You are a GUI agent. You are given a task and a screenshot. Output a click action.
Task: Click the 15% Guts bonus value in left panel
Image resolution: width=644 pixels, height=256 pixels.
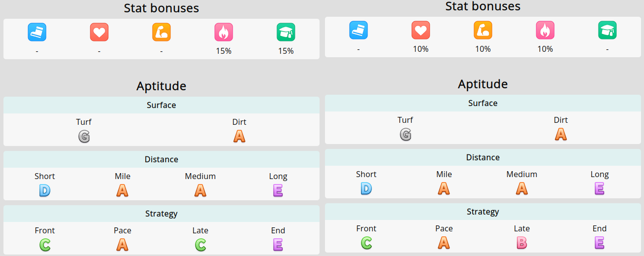pos(224,51)
